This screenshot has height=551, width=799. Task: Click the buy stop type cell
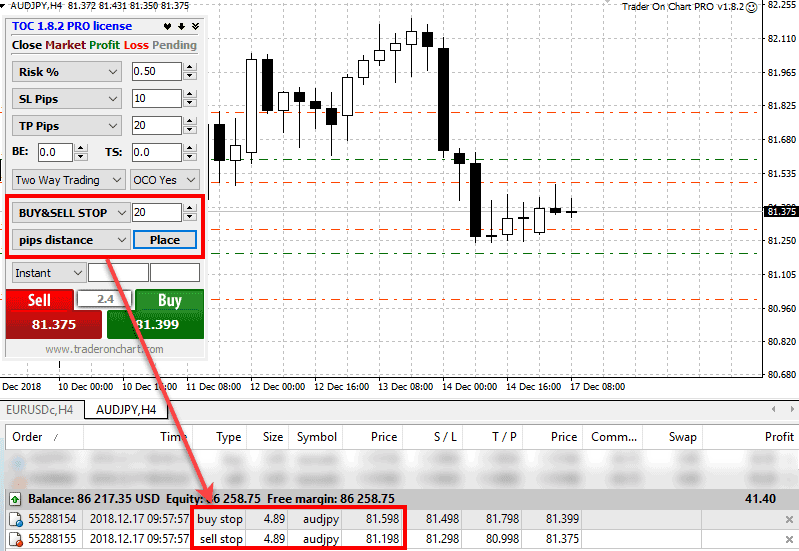(220, 519)
